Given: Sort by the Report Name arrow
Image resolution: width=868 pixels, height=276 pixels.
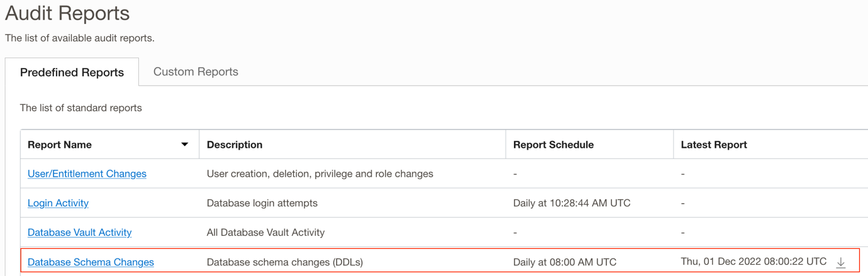Looking at the screenshot, I should tap(184, 145).
